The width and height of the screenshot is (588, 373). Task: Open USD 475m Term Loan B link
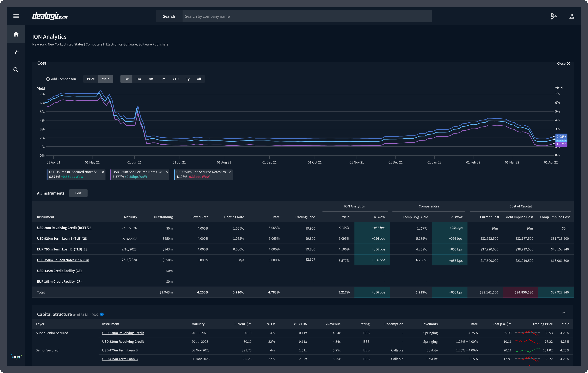click(x=120, y=350)
